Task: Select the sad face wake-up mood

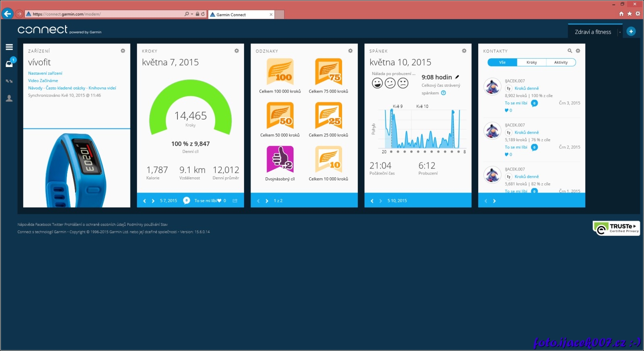Action: click(403, 83)
